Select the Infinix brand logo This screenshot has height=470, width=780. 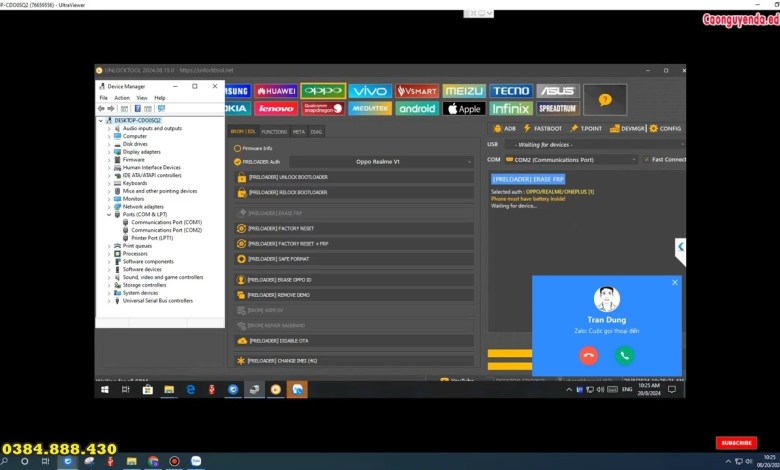pyautogui.click(x=510, y=108)
